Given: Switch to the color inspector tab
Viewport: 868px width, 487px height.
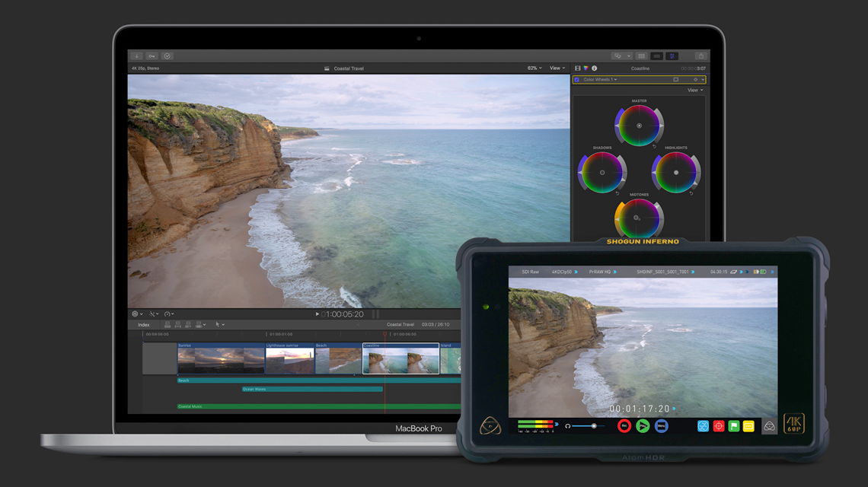Looking at the screenshot, I should coord(586,68).
